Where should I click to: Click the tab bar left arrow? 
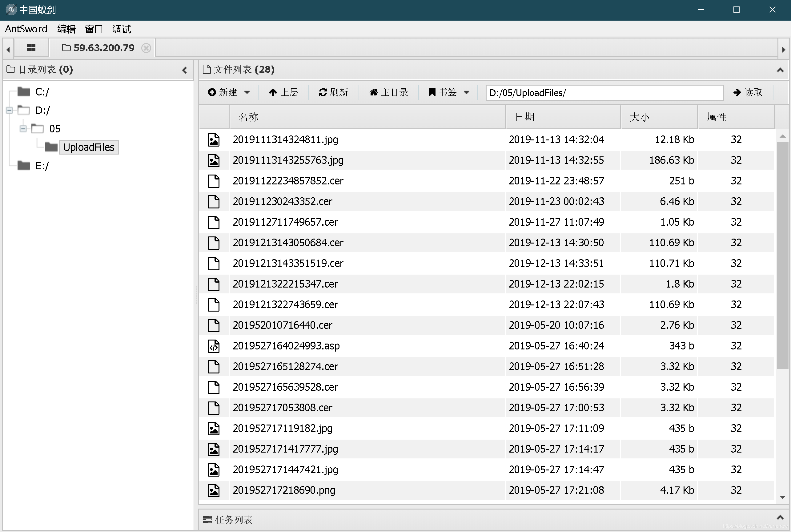[x=8, y=50]
